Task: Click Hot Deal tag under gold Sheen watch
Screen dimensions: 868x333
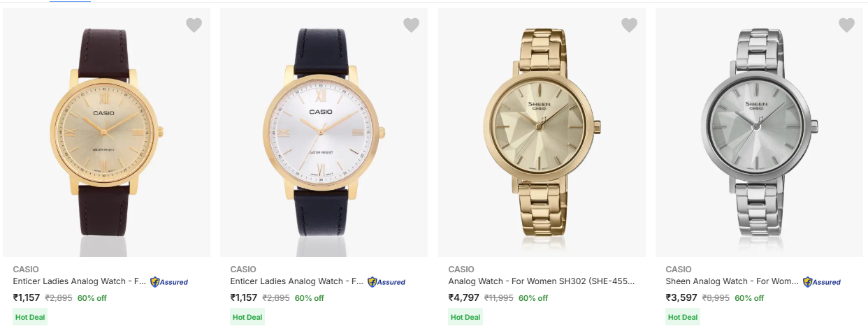Action: (x=465, y=317)
